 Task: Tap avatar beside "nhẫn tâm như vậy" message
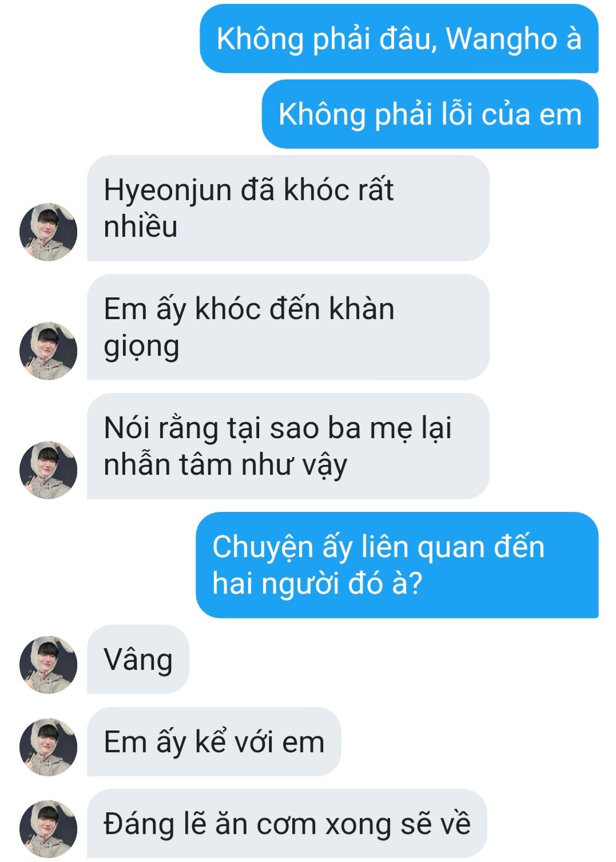click(48, 470)
